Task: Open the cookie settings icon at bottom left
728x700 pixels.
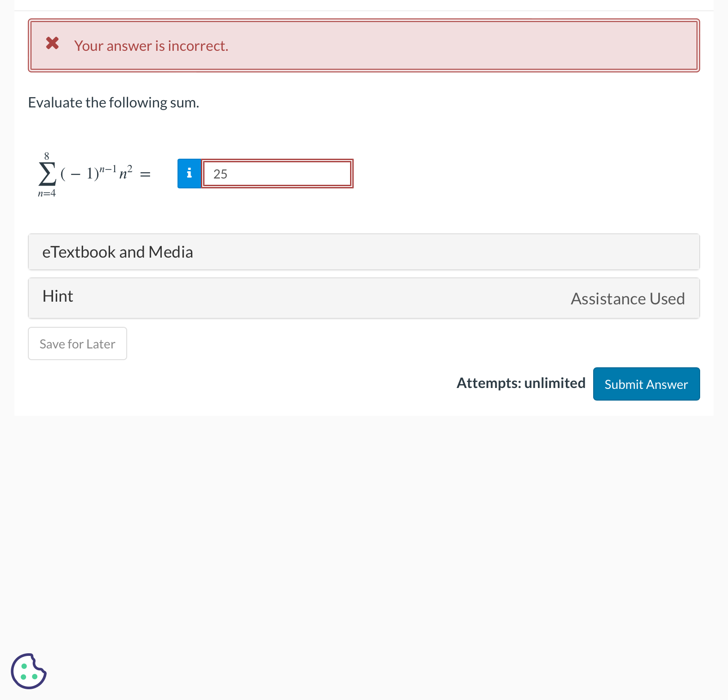Action: [28, 672]
